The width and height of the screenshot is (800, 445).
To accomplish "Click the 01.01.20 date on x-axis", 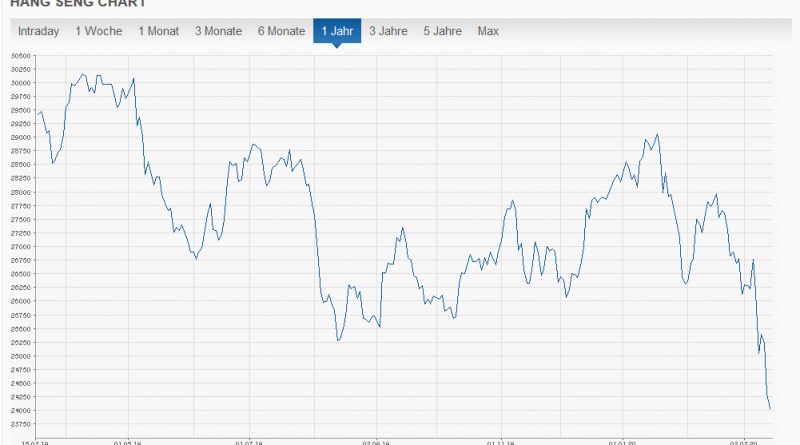I will point(622,441).
